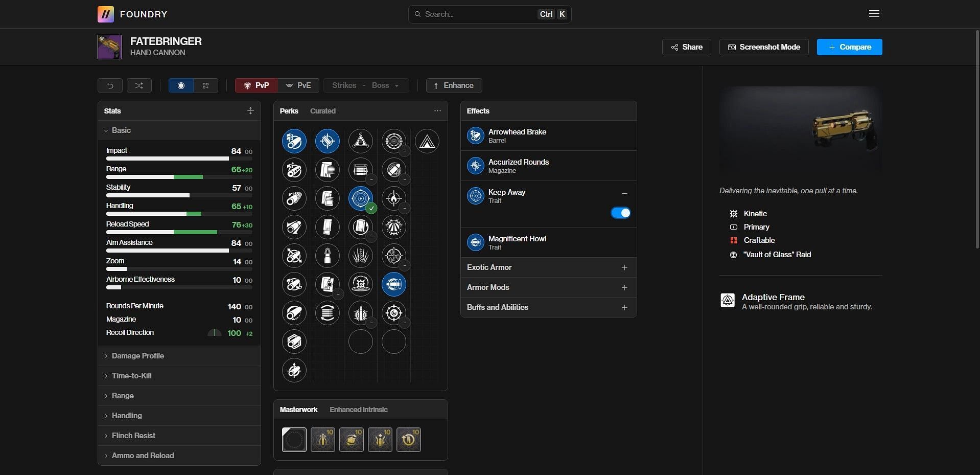
Task: Select the circular-arrow Reload masterwork
Action: 409,440
